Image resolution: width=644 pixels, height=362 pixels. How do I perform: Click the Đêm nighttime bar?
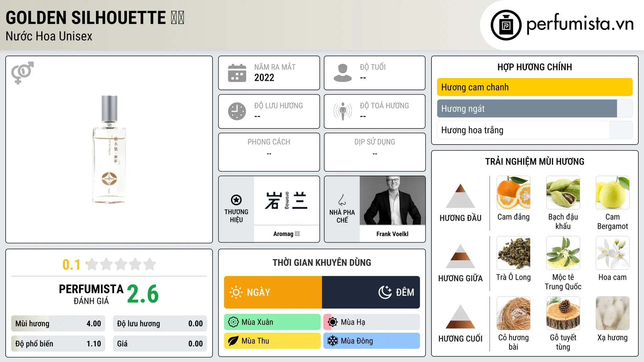(371, 292)
